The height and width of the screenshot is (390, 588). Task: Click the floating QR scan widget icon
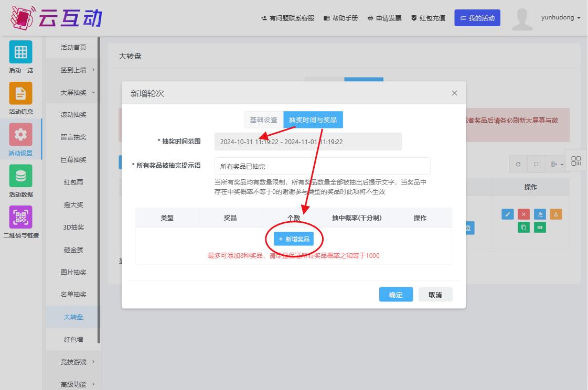(576, 161)
